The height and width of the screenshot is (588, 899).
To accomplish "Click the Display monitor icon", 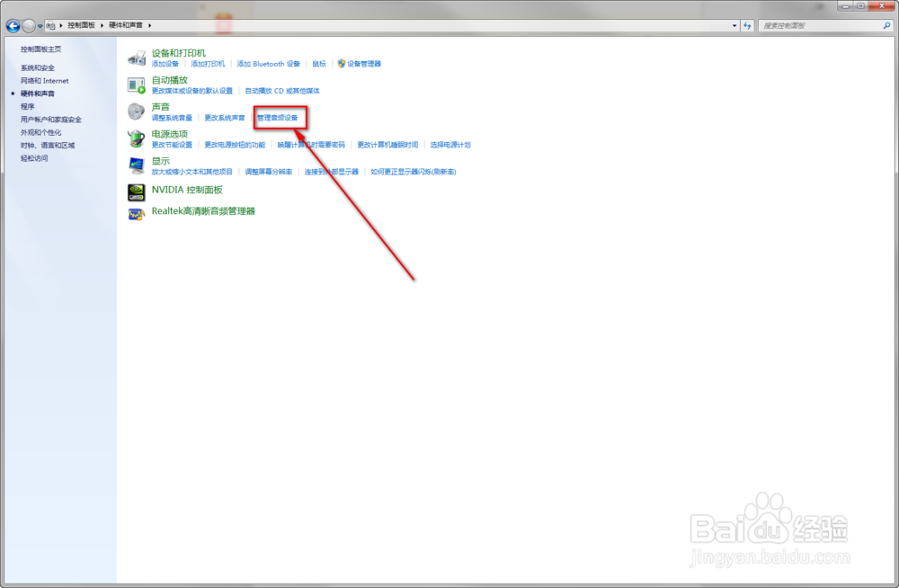I will tap(137, 165).
